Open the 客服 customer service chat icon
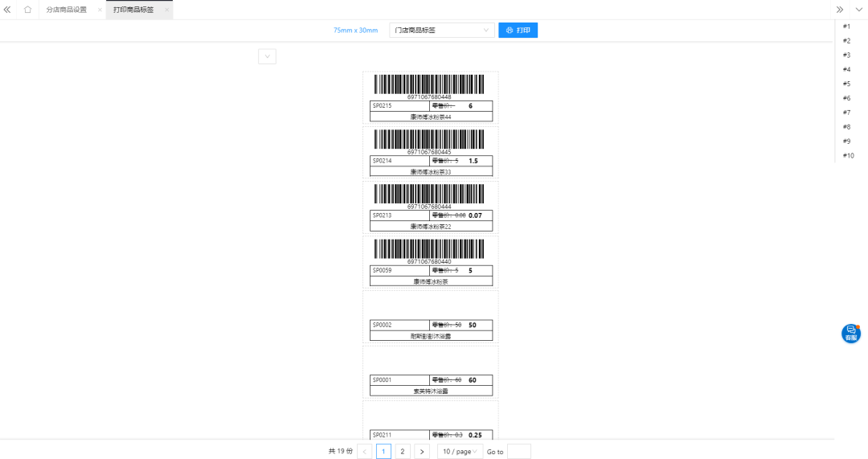Screen dimensions: 868x459 coord(850,334)
